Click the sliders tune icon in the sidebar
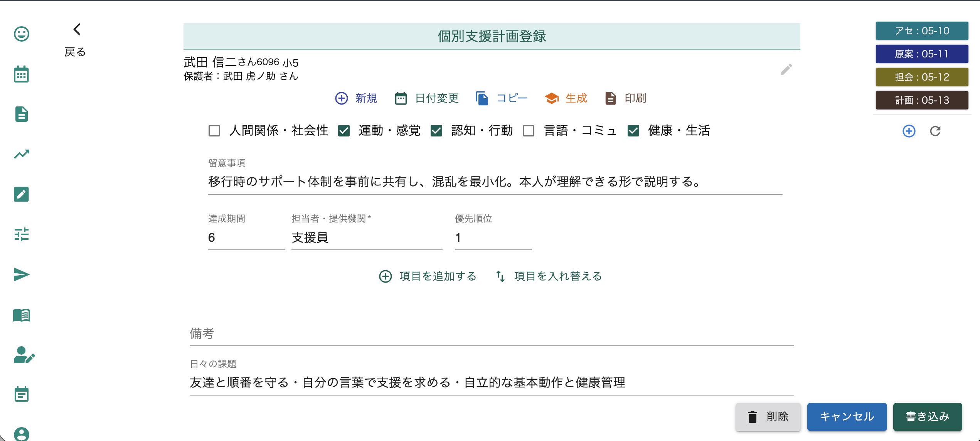The image size is (980, 441). [x=22, y=234]
